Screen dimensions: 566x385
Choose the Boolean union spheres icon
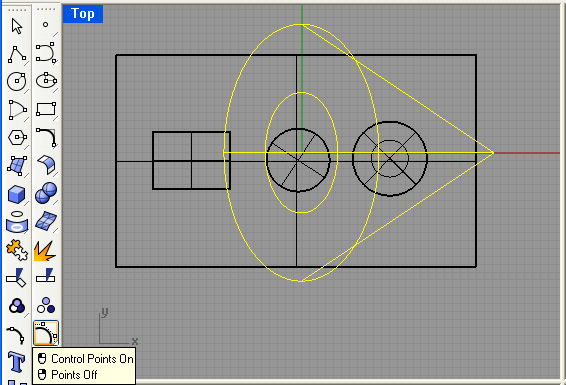pos(46,193)
